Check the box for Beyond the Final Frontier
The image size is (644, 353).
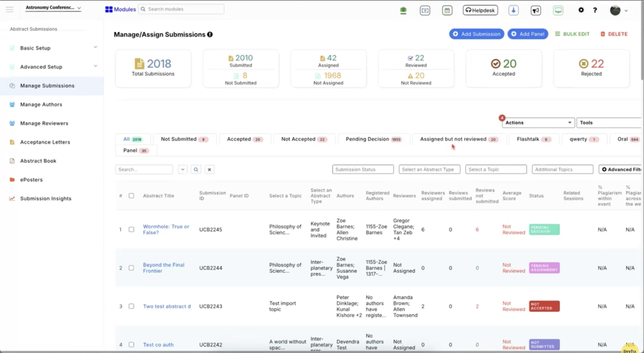point(131,268)
